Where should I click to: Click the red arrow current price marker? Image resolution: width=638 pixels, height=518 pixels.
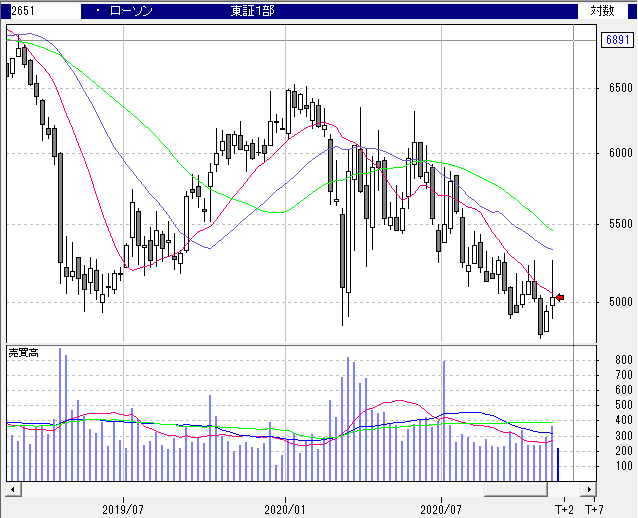point(560,297)
